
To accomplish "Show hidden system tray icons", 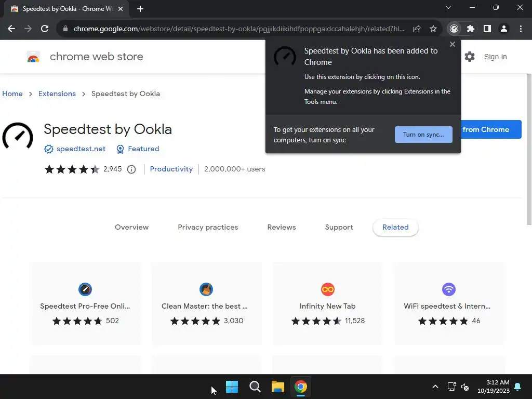I will coord(435,387).
